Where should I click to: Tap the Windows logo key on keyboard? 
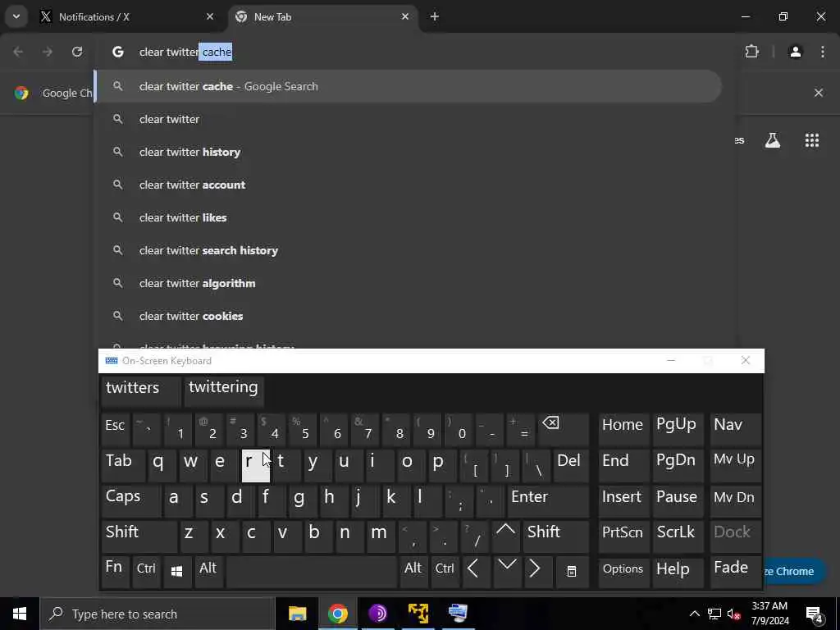point(177,572)
